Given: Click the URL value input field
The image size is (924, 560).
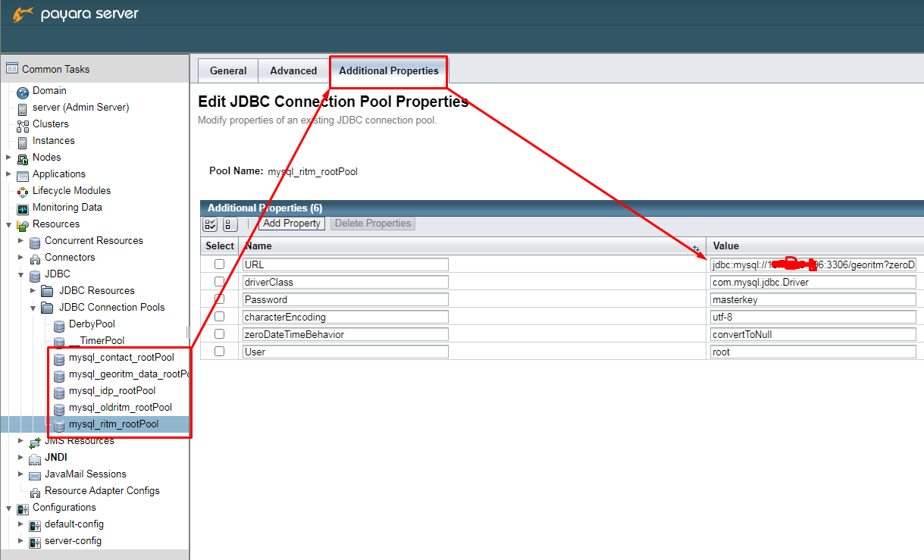Looking at the screenshot, I should pyautogui.click(x=813, y=264).
